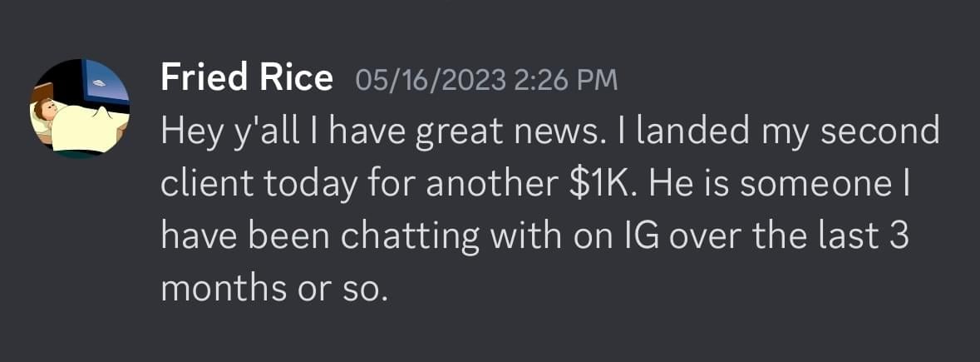Click the number "3" ending the third line
The height and width of the screenshot is (362, 980).
click(x=902, y=236)
